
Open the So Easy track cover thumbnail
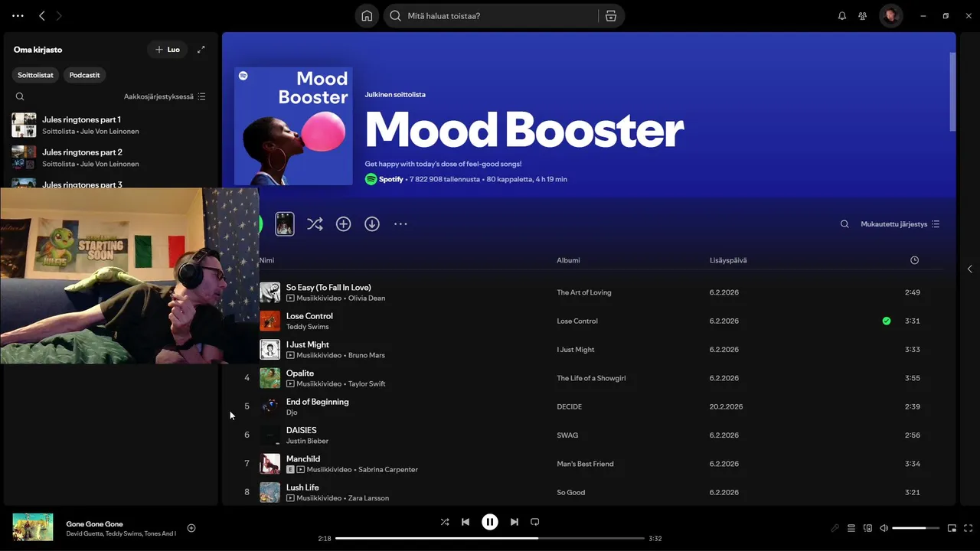click(x=270, y=292)
